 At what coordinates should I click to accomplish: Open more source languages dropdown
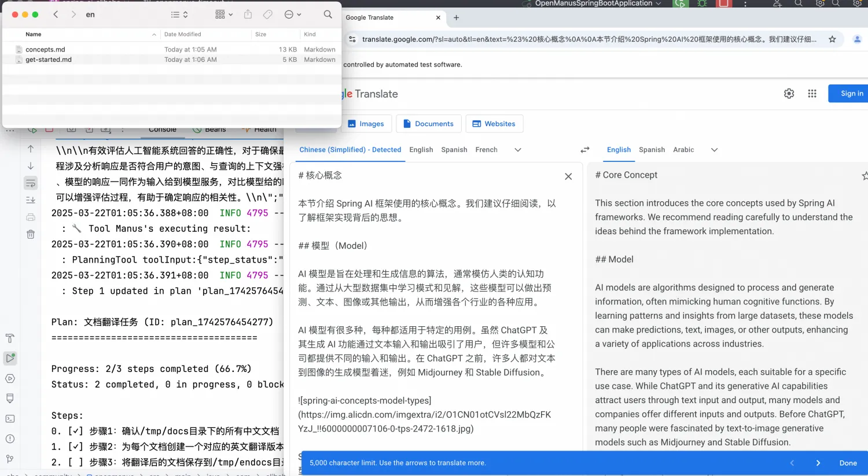[517, 149]
